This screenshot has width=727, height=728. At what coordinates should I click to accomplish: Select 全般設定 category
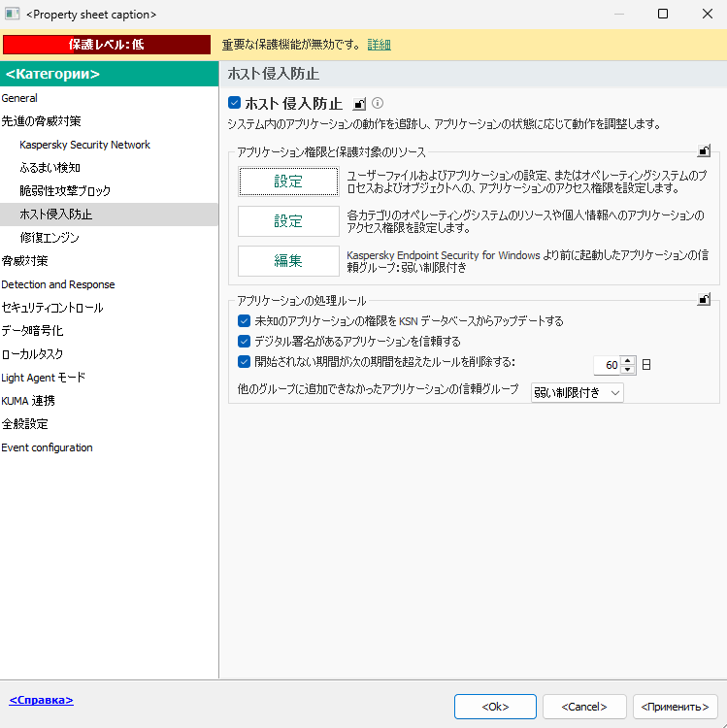(109, 424)
